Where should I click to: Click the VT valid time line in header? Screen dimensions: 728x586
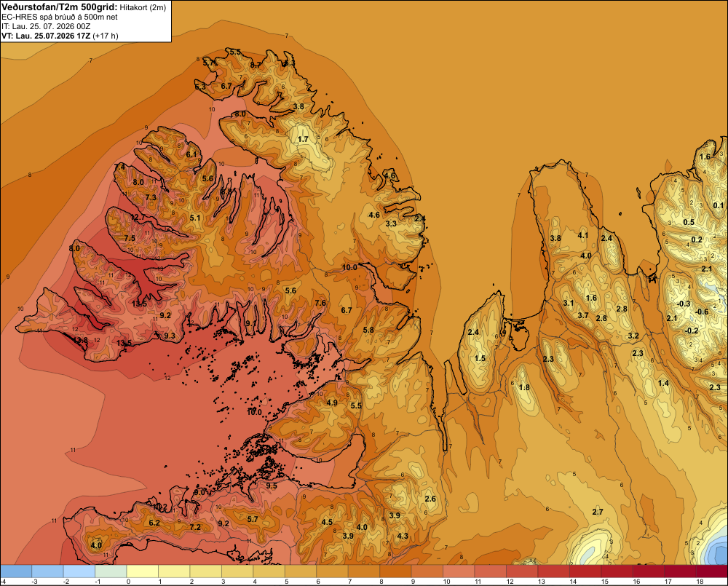(60, 36)
